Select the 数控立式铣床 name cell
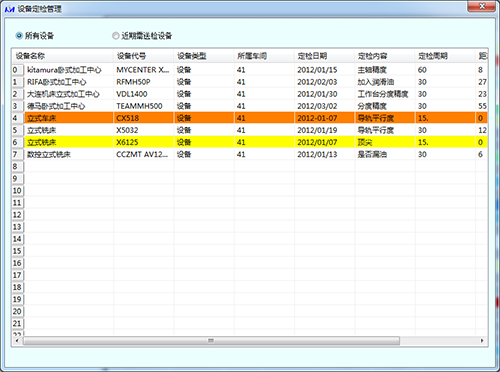This screenshot has width=500, height=372. [69, 154]
